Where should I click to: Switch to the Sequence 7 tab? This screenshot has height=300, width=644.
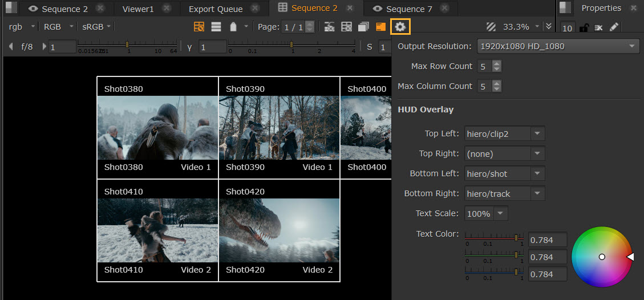[410, 9]
